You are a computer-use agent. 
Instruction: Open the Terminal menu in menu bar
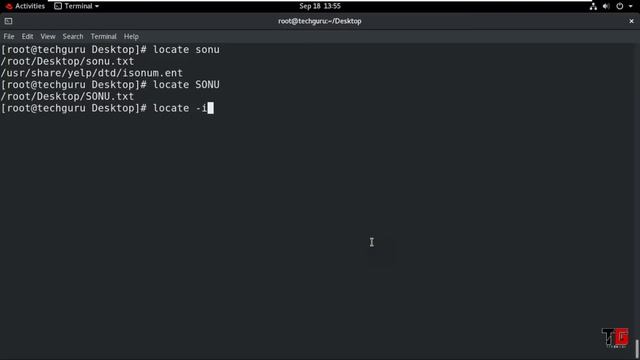103,36
